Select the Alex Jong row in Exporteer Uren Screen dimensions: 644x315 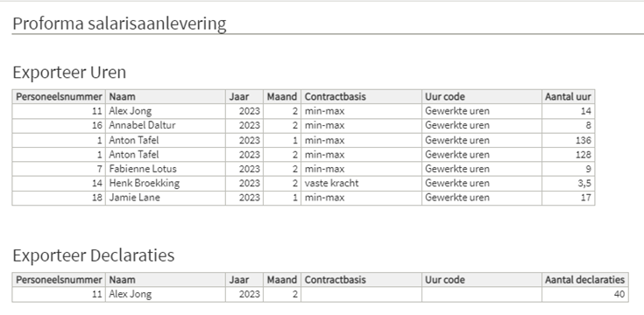pos(303,111)
